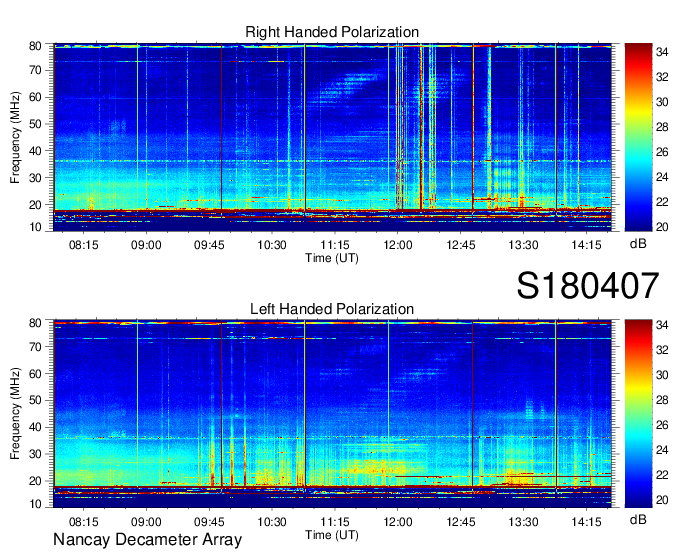This screenshot has width=680, height=552.
Task: Click the "09:00" time tick of the Right Handed plot
Action: pyautogui.click(x=146, y=245)
